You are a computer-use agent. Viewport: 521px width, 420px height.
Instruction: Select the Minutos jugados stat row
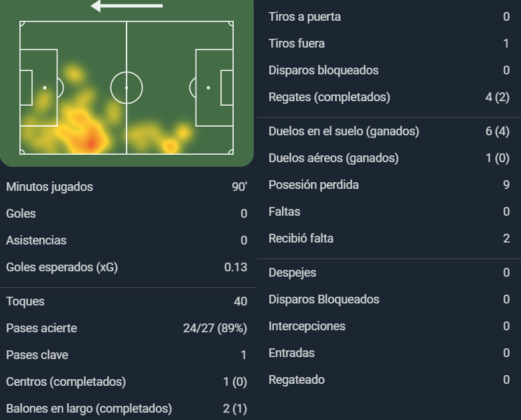coord(127,187)
